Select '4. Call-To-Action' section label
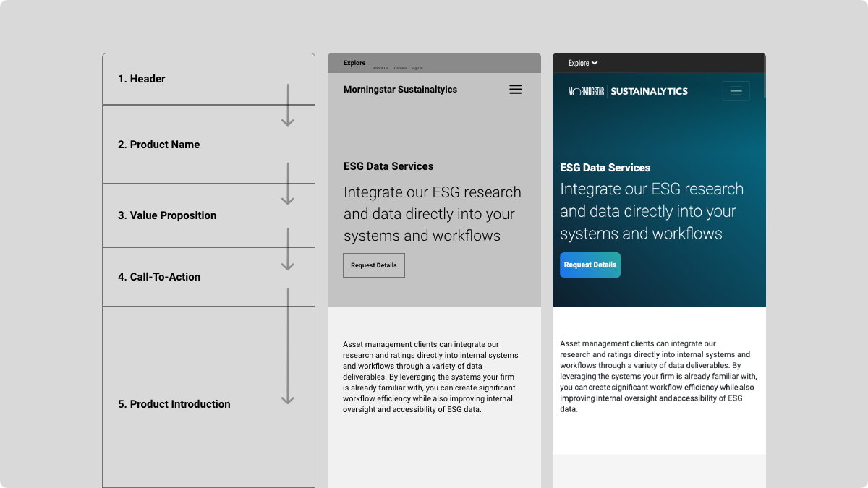The height and width of the screenshot is (488, 868). [x=159, y=277]
